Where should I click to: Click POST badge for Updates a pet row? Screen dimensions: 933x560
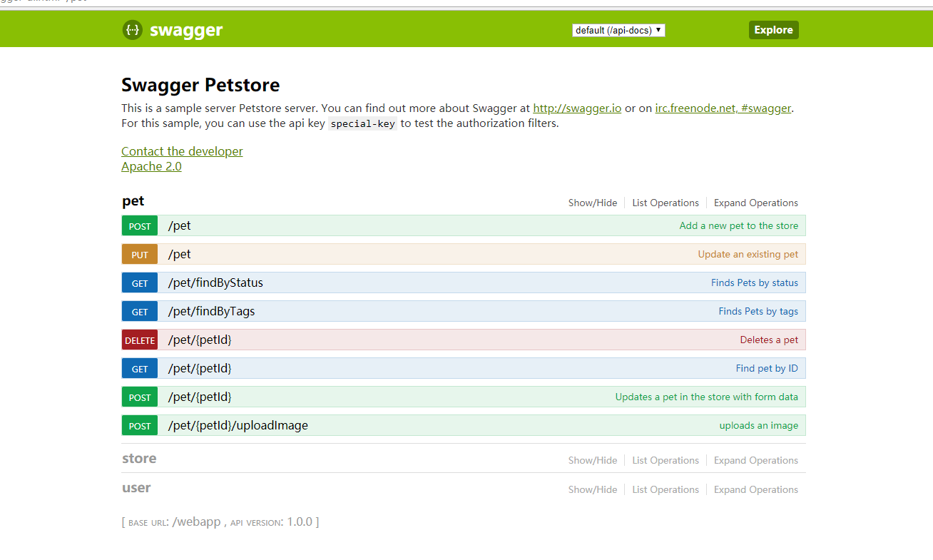[x=140, y=397]
